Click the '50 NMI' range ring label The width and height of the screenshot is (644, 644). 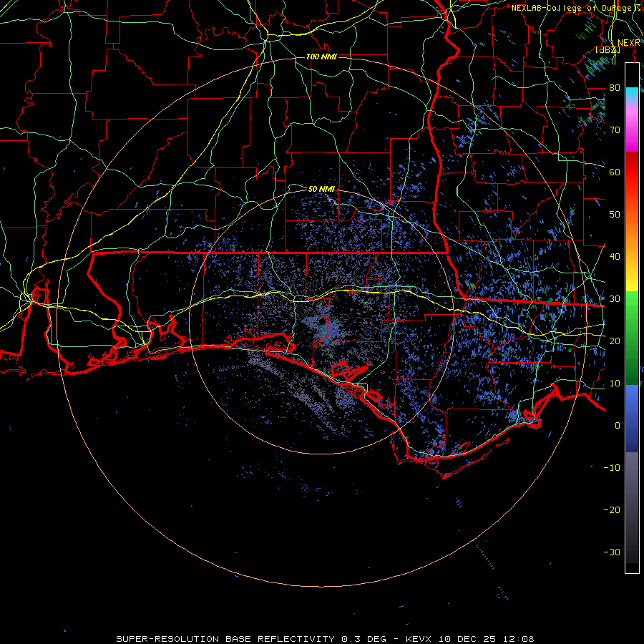[x=321, y=189]
